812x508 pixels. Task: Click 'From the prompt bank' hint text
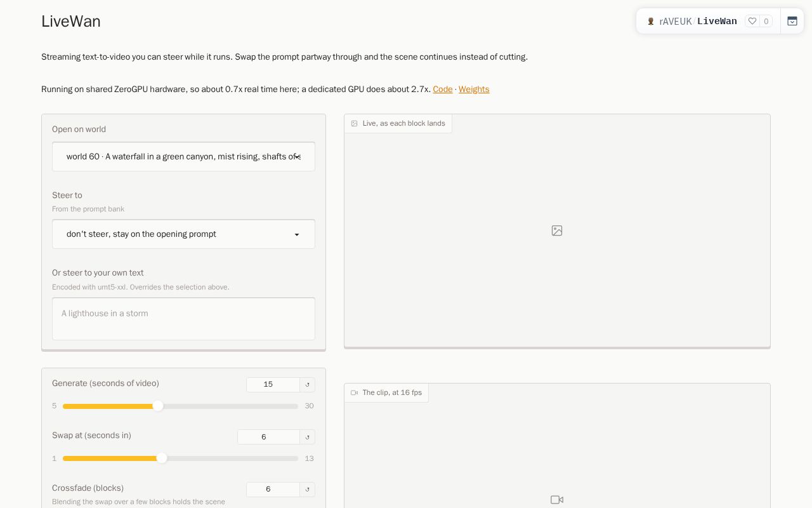tap(88, 209)
